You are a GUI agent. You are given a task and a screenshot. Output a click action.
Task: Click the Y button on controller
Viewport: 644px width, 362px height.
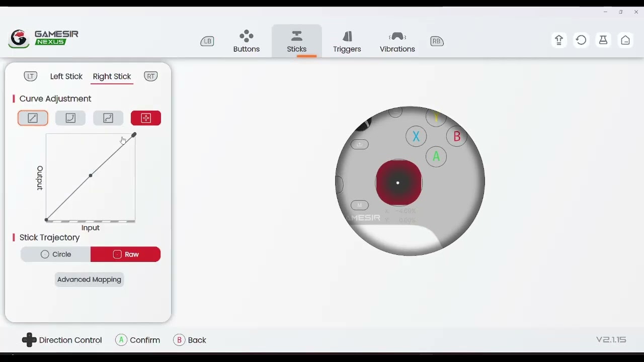pos(436,117)
